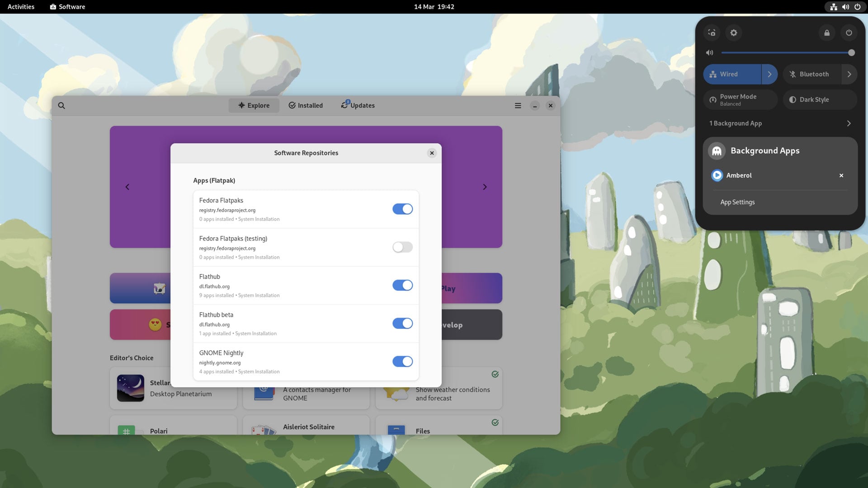The width and height of the screenshot is (868, 488).
Task: Select the GNOME Nightly repository row
Action: (306, 361)
